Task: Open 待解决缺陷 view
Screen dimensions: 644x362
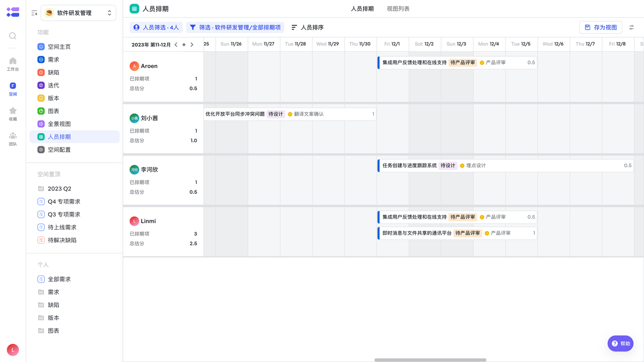Action: [x=74, y=240]
